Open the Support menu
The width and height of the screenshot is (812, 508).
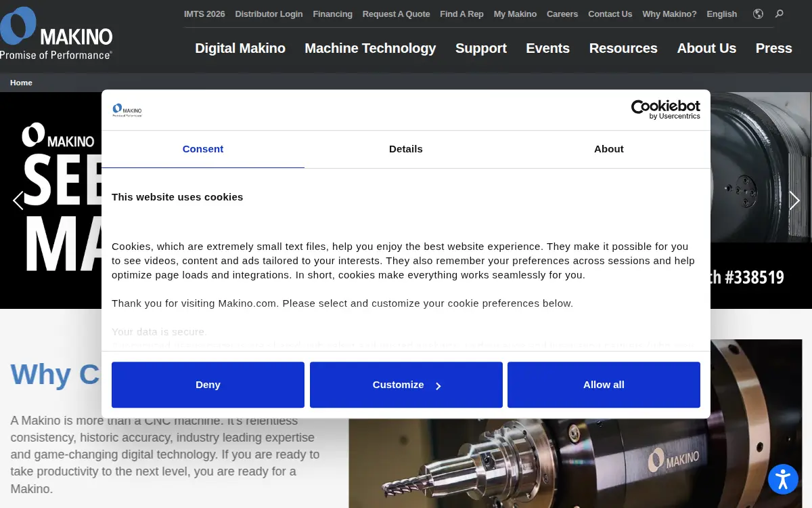pos(481,48)
